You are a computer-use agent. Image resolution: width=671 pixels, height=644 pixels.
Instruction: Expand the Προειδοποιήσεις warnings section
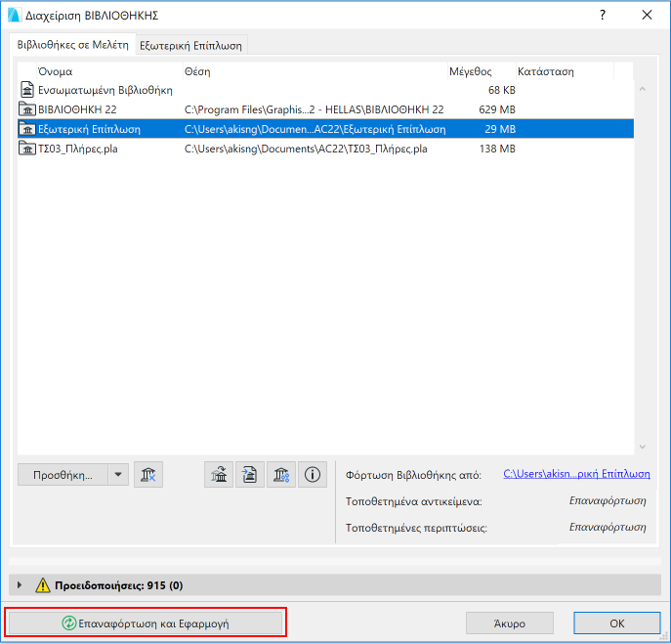tap(20, 585)
